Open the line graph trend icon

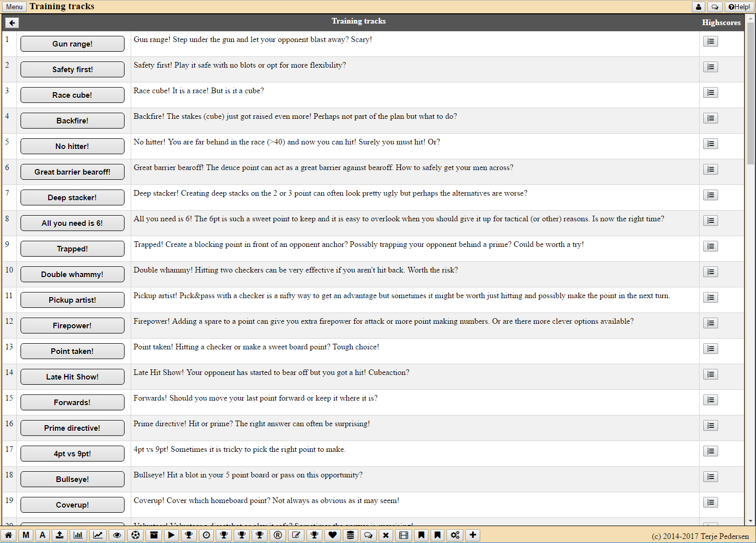(x=98, y=535)
